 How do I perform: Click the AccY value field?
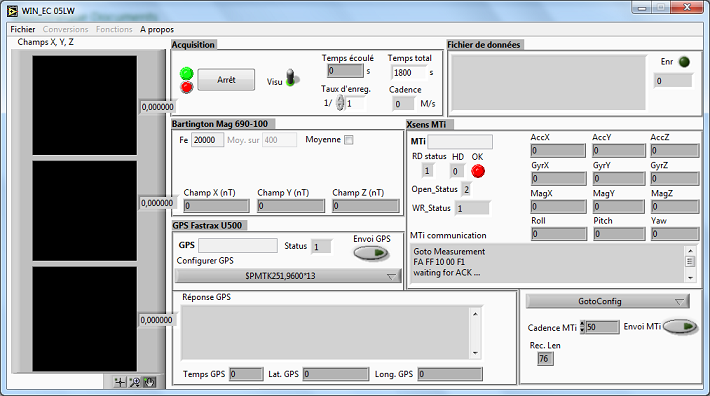619,150
